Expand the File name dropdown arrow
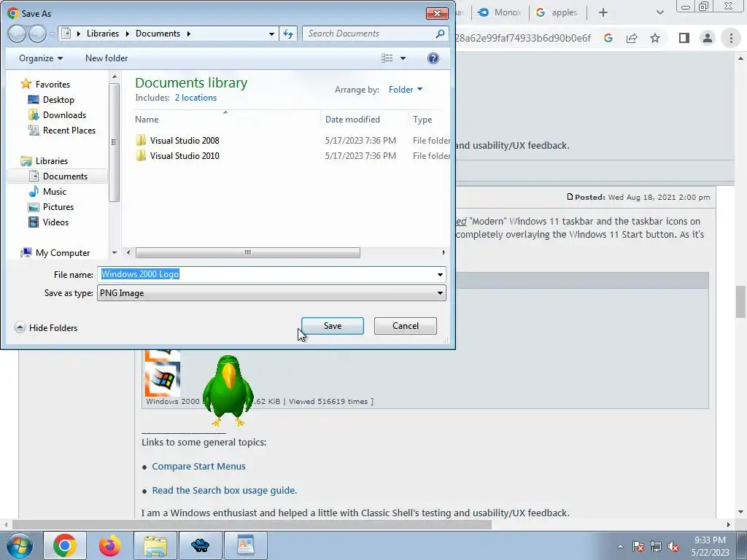Viewport: 747px width, 560px height. coord(440,274)
